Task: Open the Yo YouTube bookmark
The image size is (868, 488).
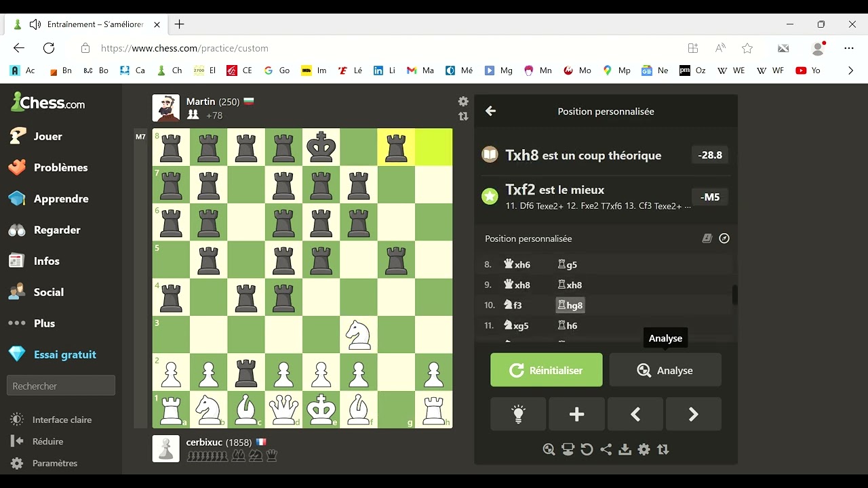Action: tap(808, 70)
